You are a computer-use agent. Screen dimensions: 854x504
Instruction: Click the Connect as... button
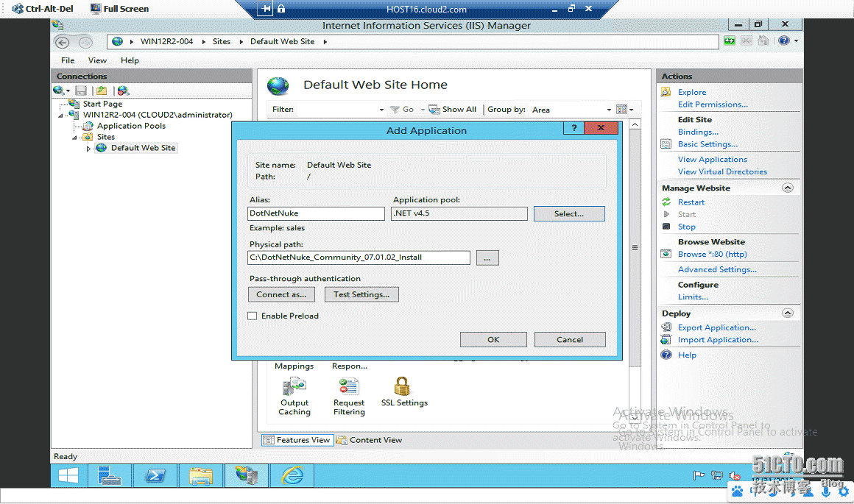pyautogui.click(x=281, y=294)
